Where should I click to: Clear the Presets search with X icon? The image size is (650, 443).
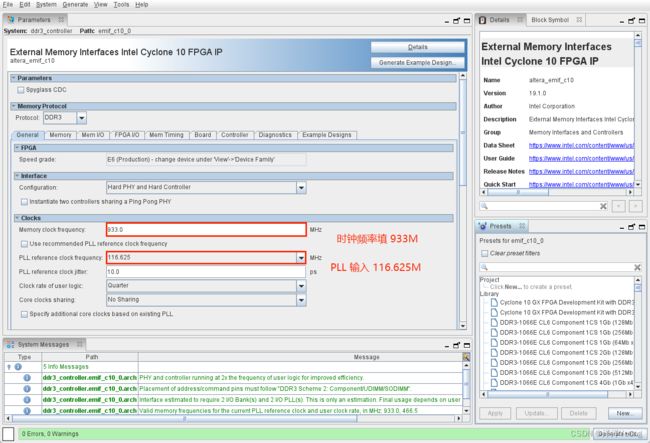(x=638, y=267)
